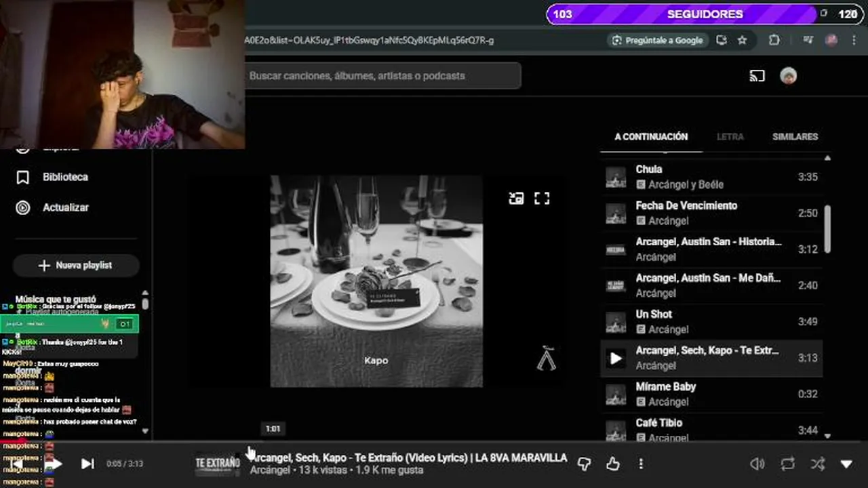Toggle the repeat button

point(787,464)
